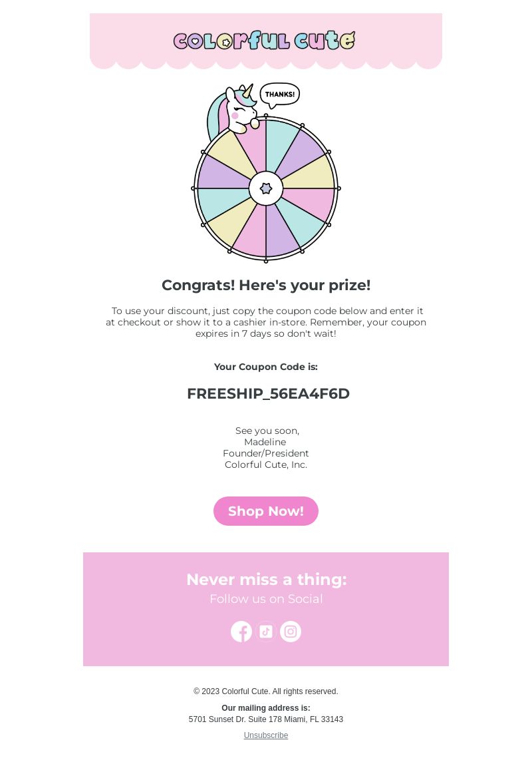The image size is (532, 764).
Task: Click the Congrats! Here's your prize! heading
Action: [266, 285]
